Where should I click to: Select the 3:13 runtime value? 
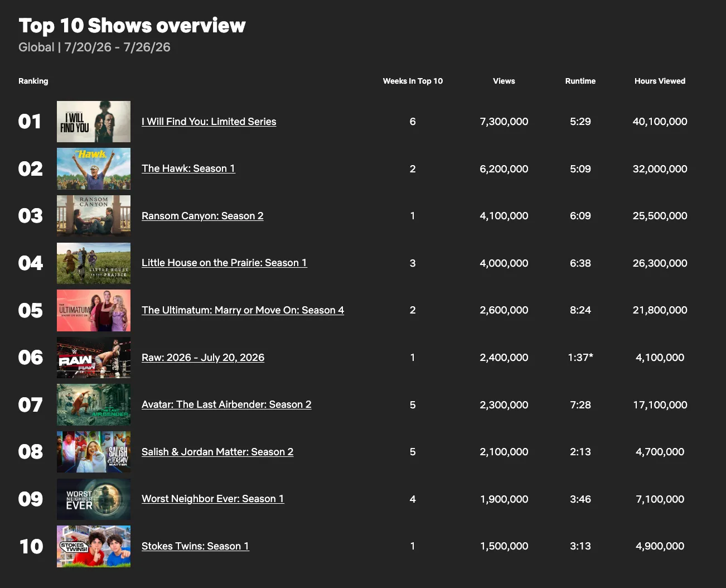pos(580,546)
